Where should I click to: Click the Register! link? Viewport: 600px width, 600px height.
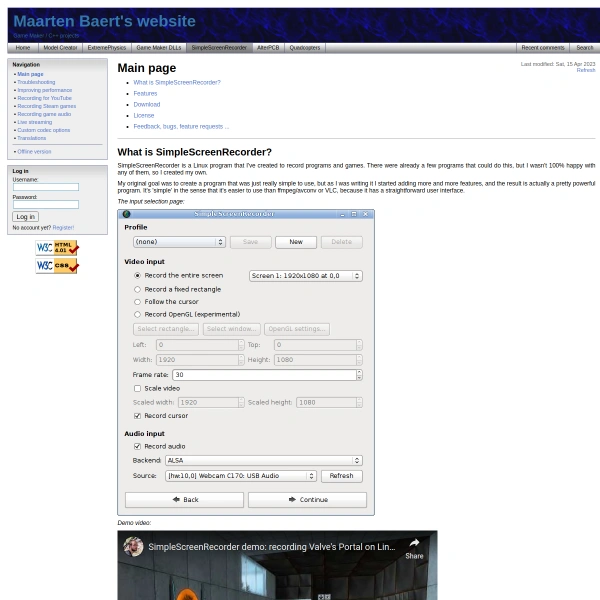click(63, 228)
